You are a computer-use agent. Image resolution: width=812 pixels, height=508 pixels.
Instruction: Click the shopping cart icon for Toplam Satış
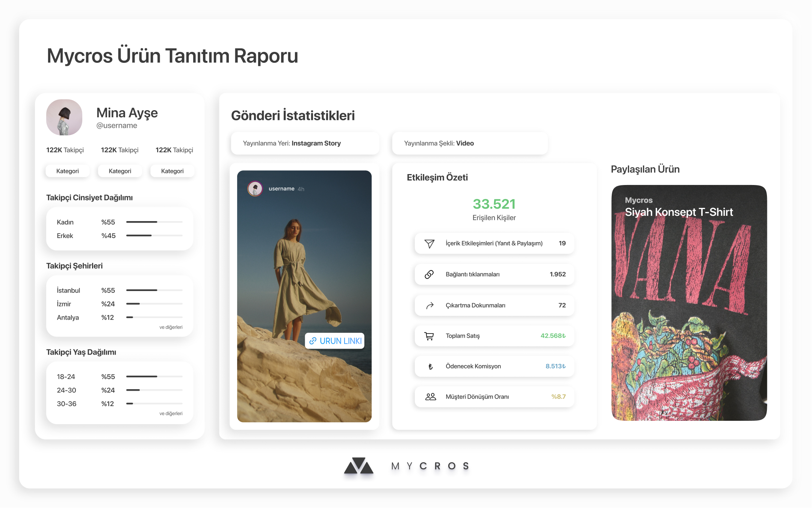[x=429, y=336]
